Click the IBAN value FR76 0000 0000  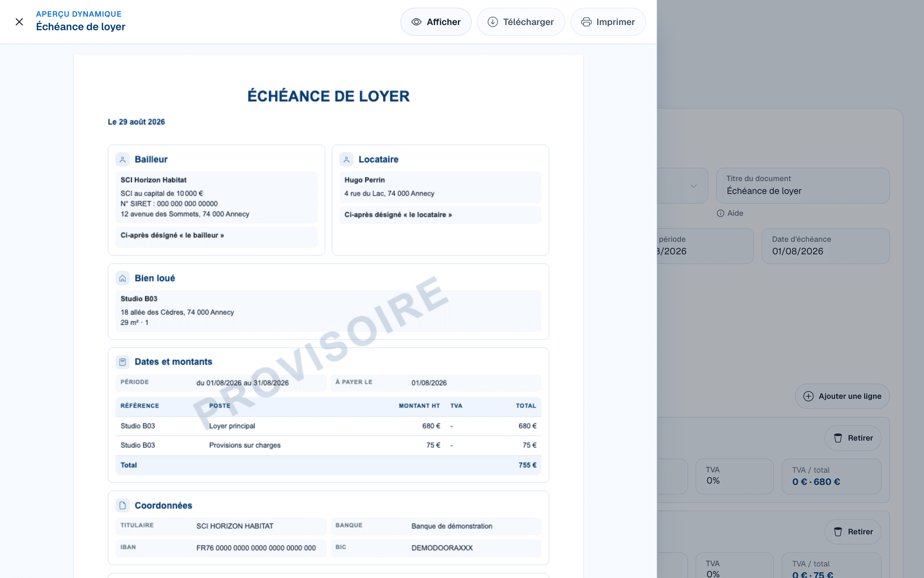coord(256,548)
